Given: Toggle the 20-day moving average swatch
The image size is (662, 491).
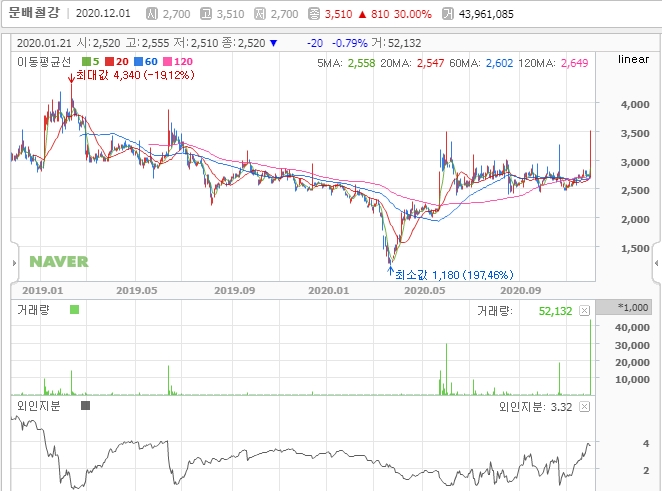Looking at the screenshot, I should pos(110,62).
